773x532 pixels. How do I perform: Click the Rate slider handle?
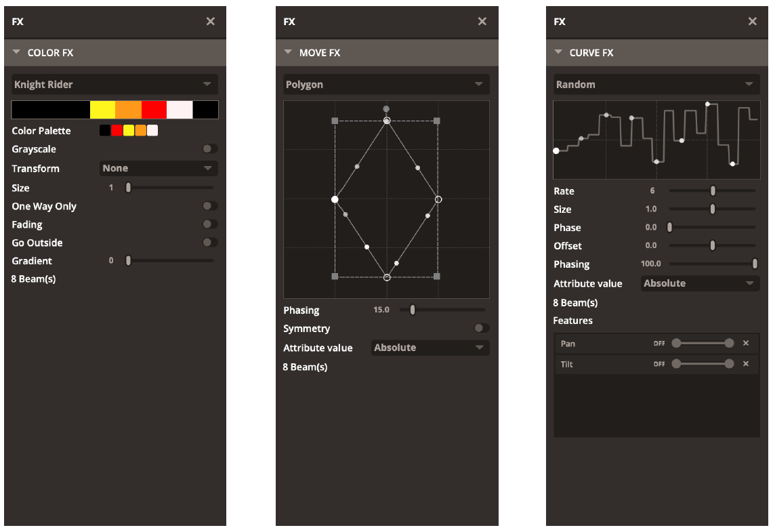713,191
